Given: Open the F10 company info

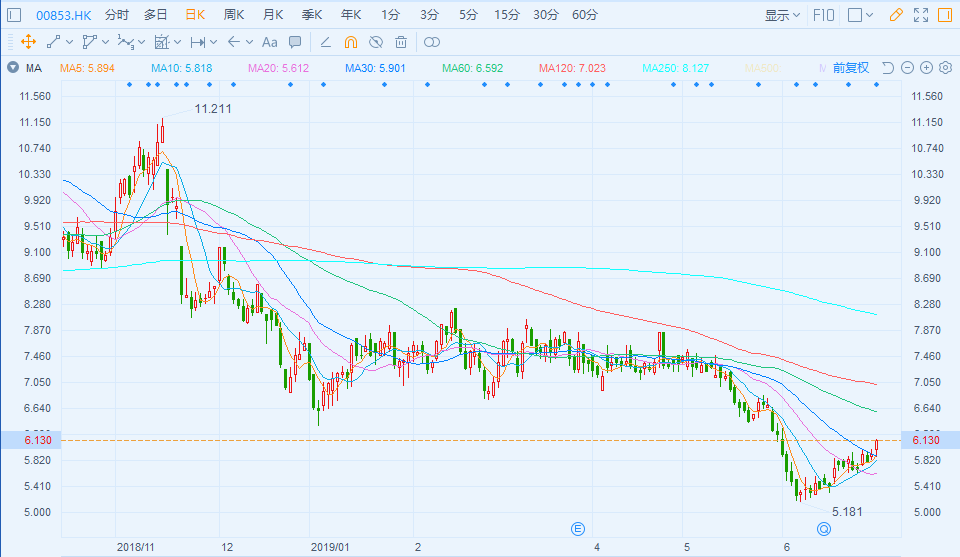Looking at the screenshot, I should click(824, 15).
